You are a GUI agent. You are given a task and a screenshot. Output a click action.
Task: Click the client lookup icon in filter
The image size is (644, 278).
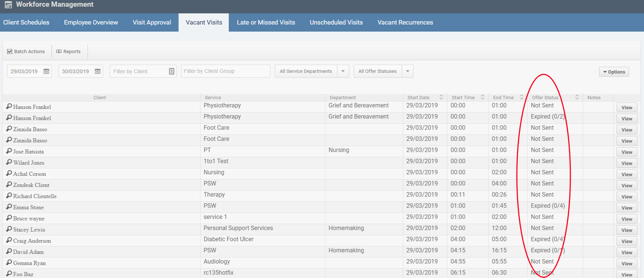171,71
